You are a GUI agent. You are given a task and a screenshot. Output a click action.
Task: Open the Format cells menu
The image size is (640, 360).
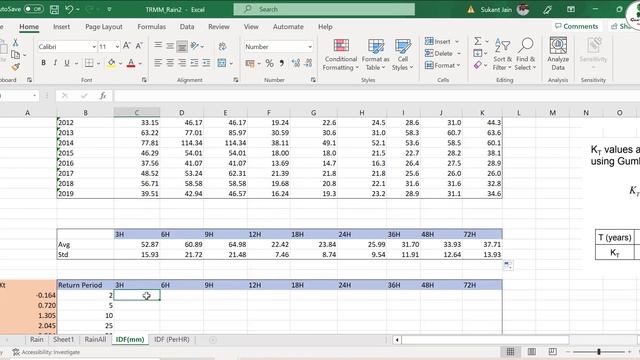click(442, 65)
